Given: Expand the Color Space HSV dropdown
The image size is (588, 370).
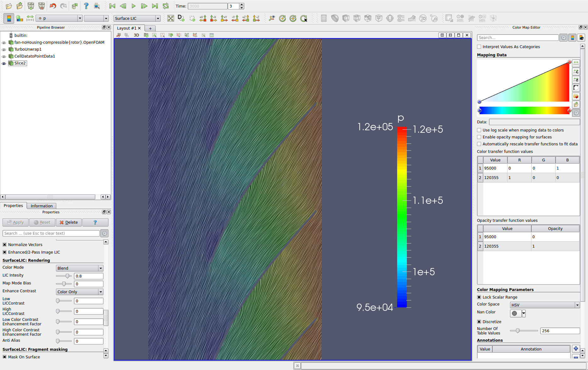Looking at the screenshot, I should (x=545, y=305).
